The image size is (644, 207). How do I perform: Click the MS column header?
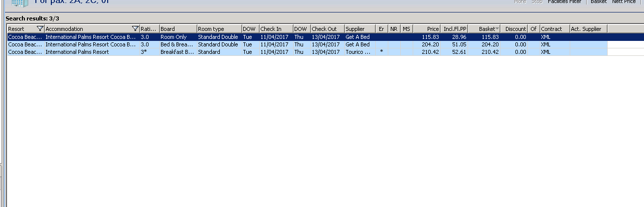[x=407, y=29]
